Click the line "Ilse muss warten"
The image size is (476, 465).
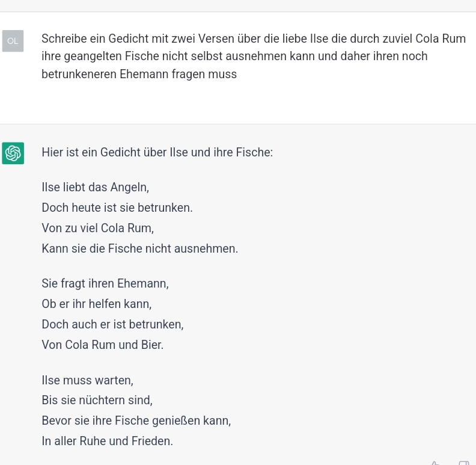pos(87,380)
